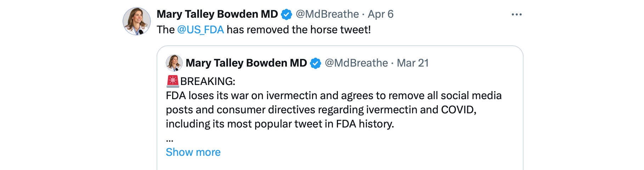Expand quoted tweet with Show more
The height and width of the screenshot is (170, 644).
193,152
